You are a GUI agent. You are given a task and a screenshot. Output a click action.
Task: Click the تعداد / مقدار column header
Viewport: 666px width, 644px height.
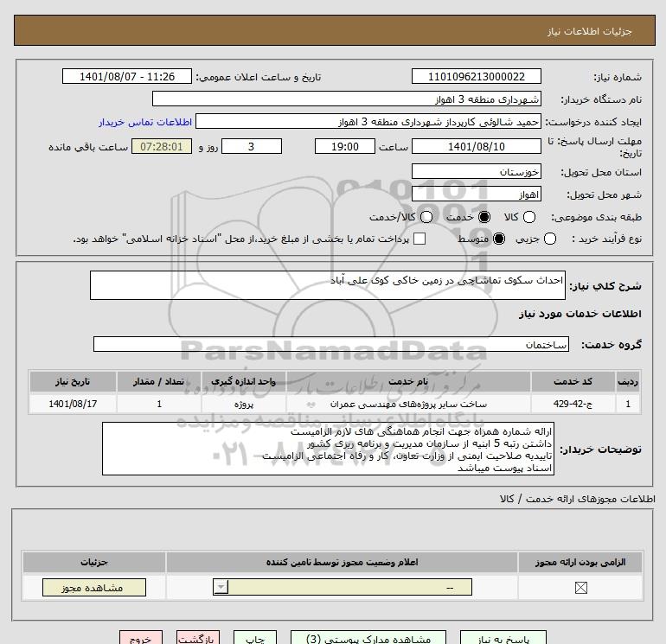tap(159, 381)
